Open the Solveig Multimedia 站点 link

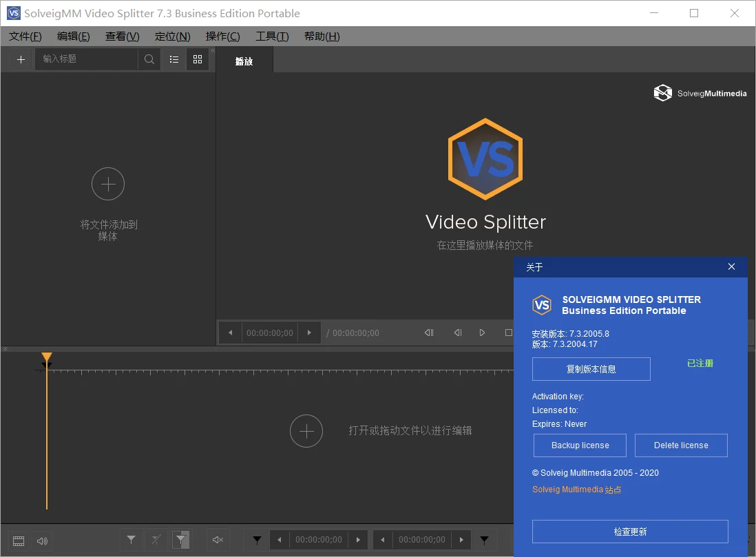[576, 489]
